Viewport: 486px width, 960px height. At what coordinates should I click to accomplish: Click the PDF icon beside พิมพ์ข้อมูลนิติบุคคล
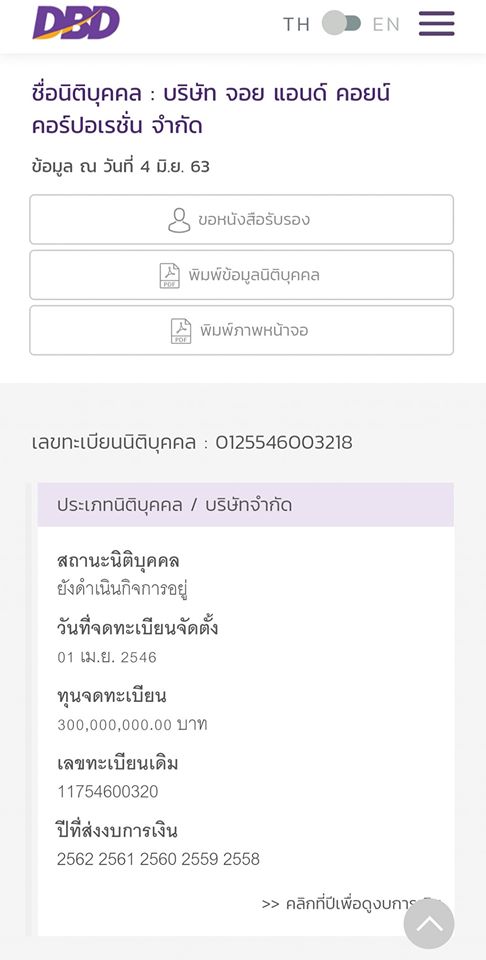point(170,276)
